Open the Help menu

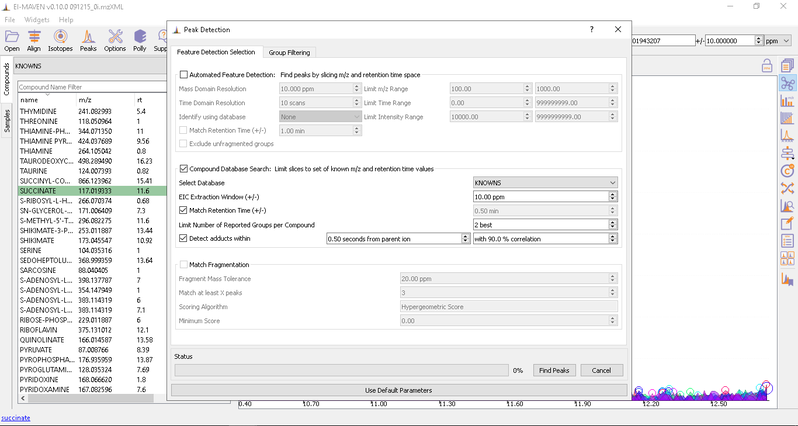pyautogui.click(x=66, y=20)
